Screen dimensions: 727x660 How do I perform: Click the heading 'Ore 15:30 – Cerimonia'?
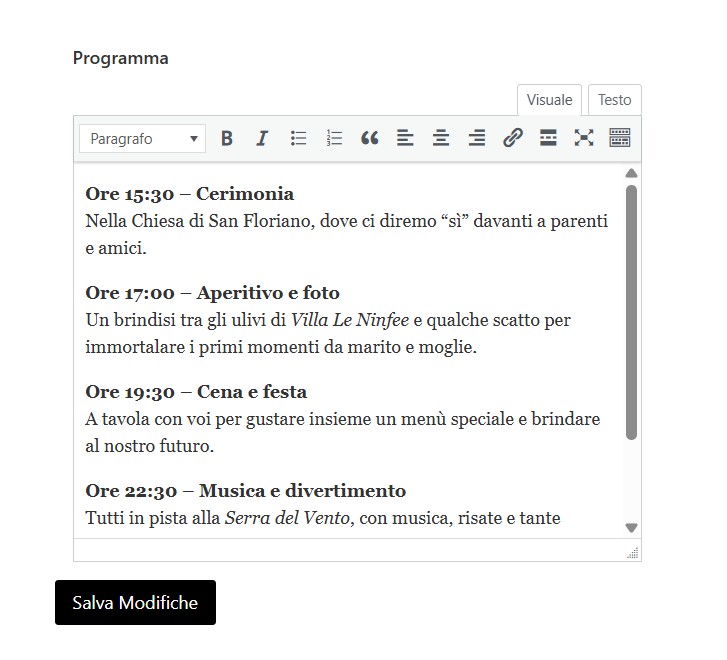[x=190, y=194]
